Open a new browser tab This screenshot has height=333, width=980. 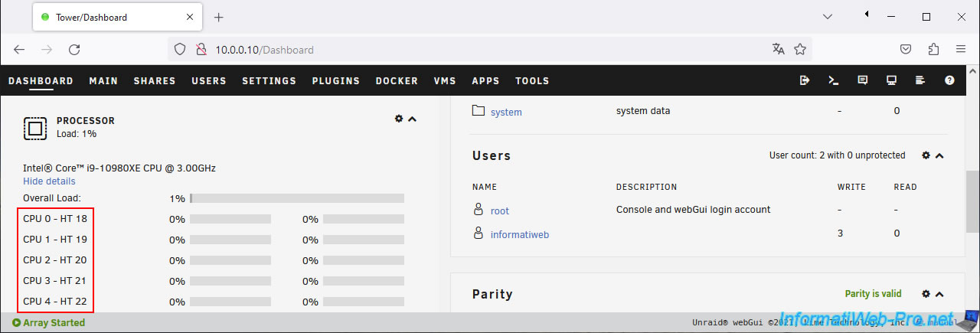pos(219,17)
